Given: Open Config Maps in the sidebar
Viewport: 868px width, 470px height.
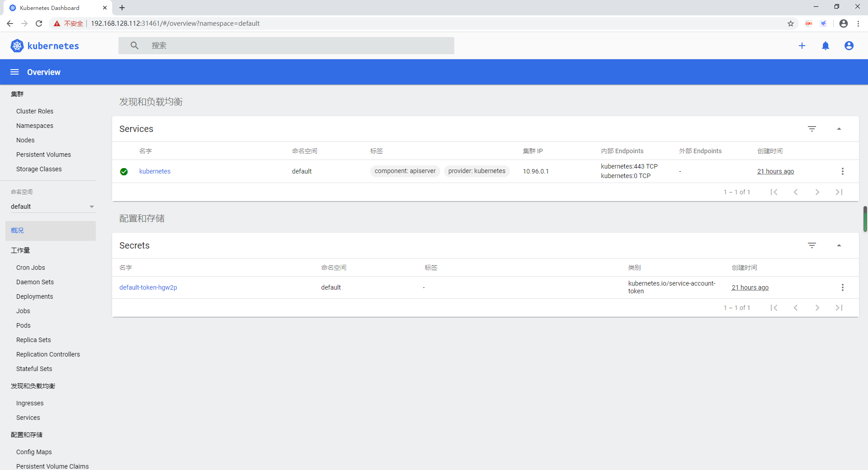Looking at the screenshot, I should pyautogui.click(x=34, y=452).
